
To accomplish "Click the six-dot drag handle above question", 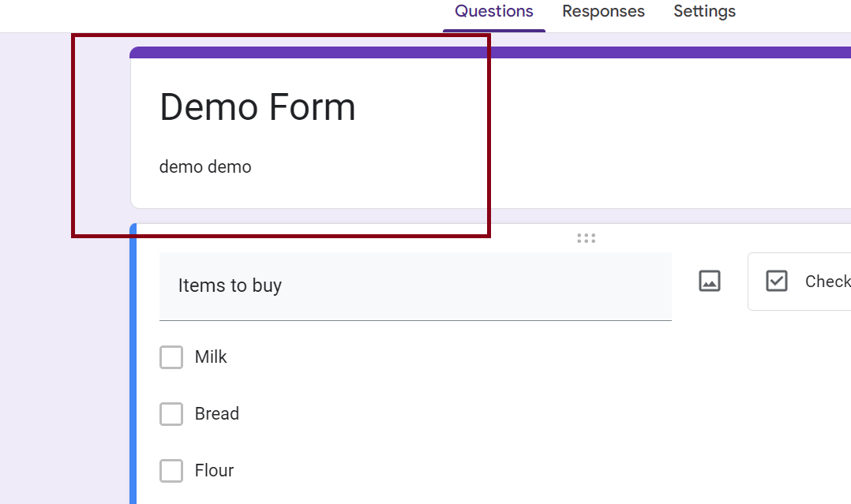I will (586, 238).
